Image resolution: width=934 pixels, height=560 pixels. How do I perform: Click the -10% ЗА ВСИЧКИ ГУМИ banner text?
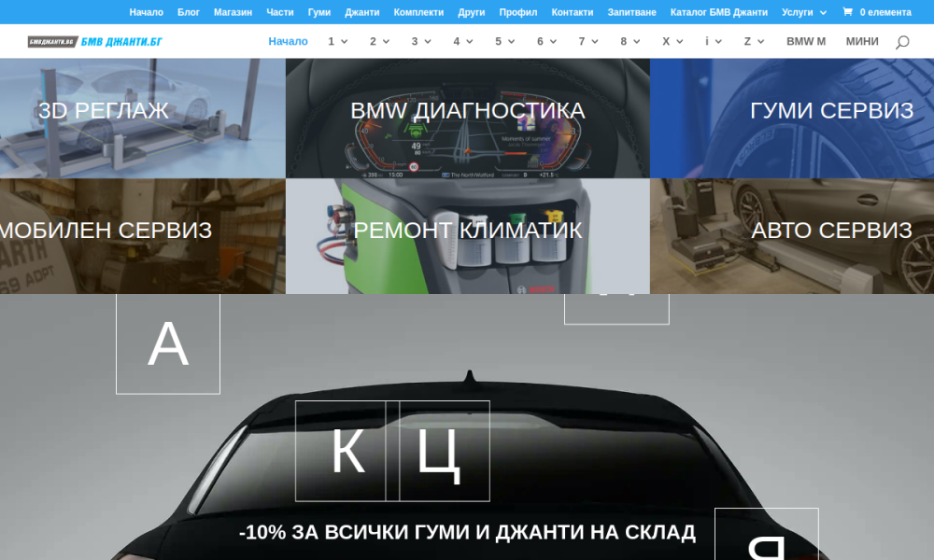tap(467, 531)
